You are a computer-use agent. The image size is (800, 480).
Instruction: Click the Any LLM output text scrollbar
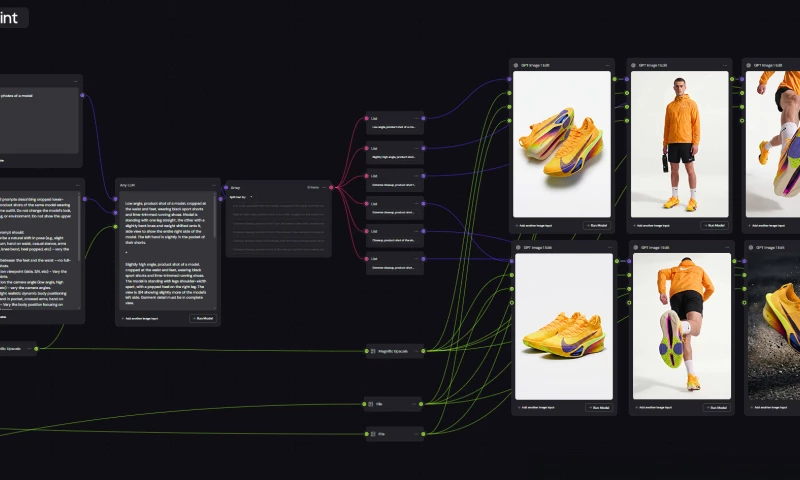[215, 217]
